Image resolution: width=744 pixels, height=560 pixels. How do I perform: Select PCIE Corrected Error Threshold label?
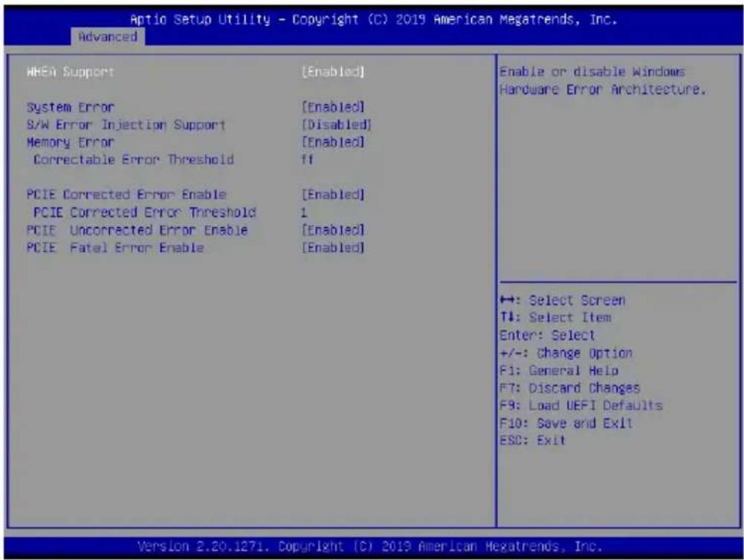pos(145,212)
